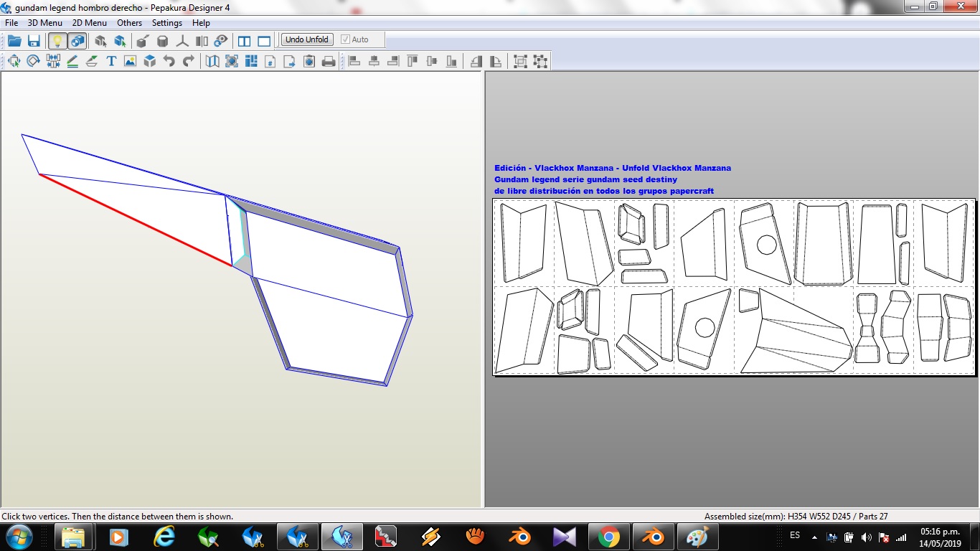Switch to the split two-pane window layout
The height and width of the screenshot is (551, 980).
point(245,41)
